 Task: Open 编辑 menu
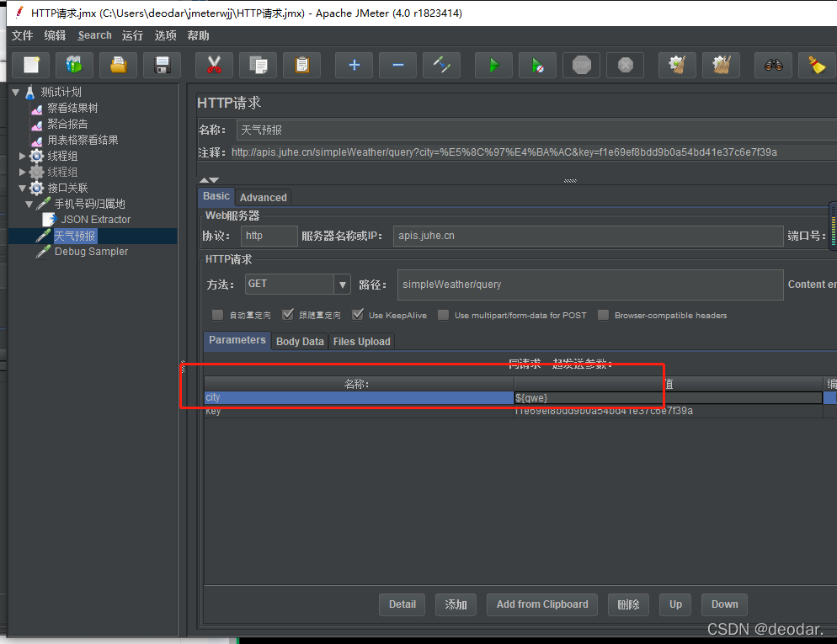click(55, 35)
